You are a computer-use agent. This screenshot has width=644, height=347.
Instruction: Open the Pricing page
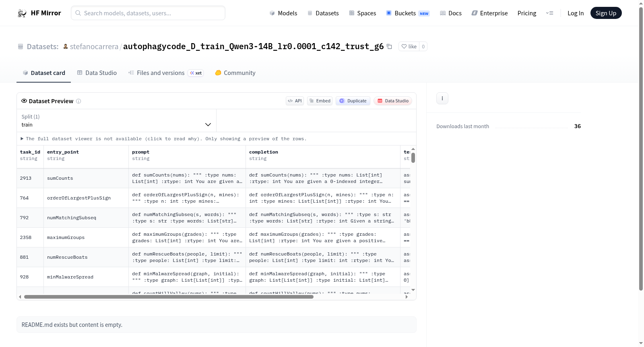tap(527, 13)
